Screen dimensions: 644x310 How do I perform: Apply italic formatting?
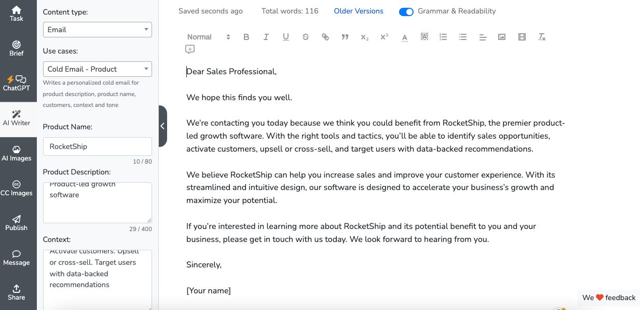coord(266,37)
